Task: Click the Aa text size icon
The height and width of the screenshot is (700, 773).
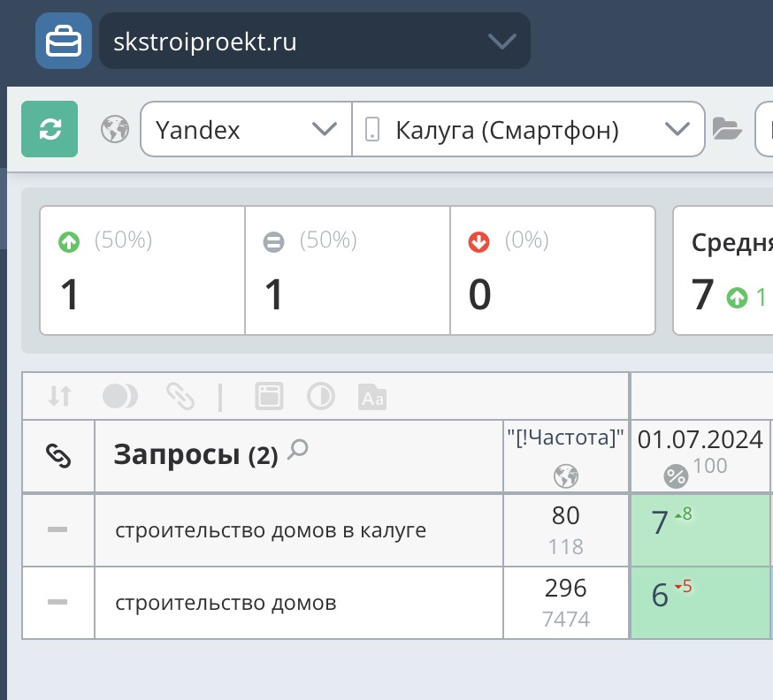Action: 372,398
